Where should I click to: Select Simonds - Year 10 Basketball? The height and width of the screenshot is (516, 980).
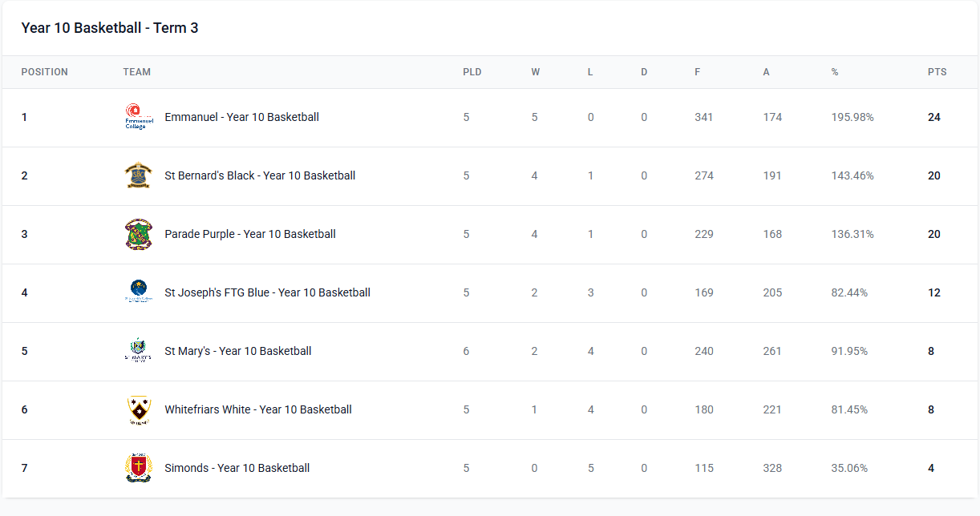pos(237,468)
